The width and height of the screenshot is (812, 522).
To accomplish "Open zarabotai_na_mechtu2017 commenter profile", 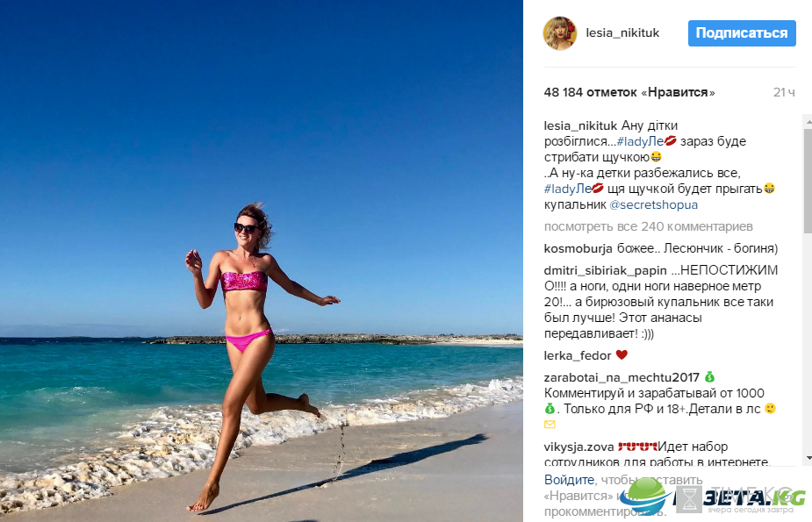I will 622,377.
